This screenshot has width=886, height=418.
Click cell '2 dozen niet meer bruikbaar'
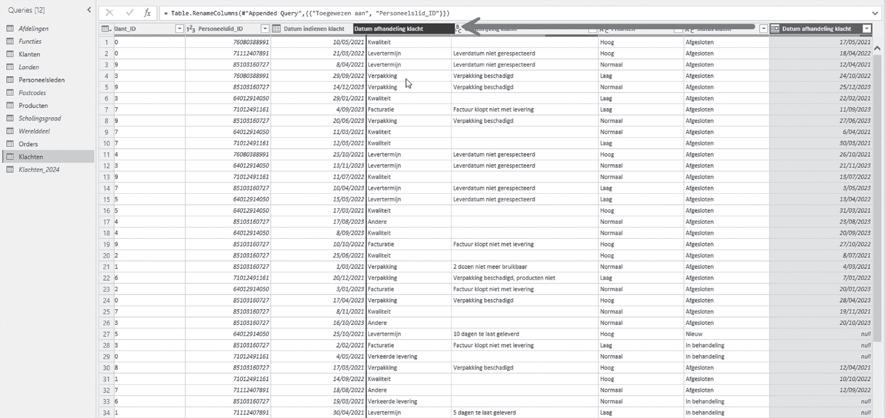click(524, 267)
